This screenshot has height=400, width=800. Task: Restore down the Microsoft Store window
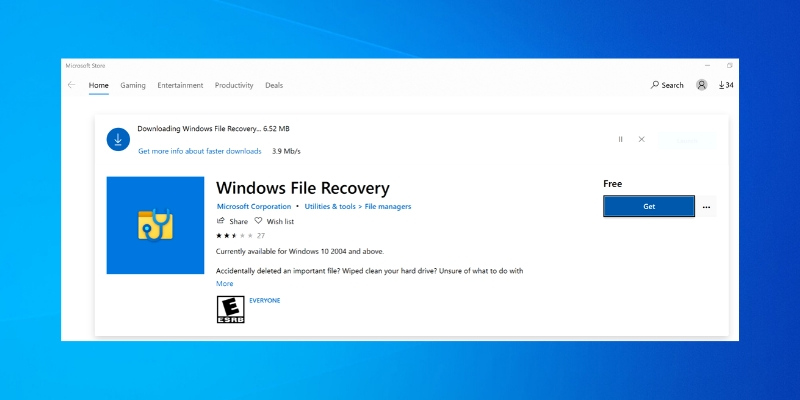(730, 66)
